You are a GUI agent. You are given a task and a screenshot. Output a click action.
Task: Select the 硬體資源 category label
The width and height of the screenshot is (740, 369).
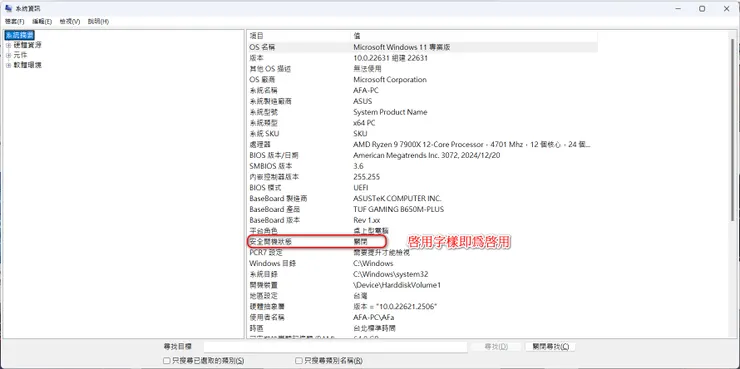coord(27,45)
